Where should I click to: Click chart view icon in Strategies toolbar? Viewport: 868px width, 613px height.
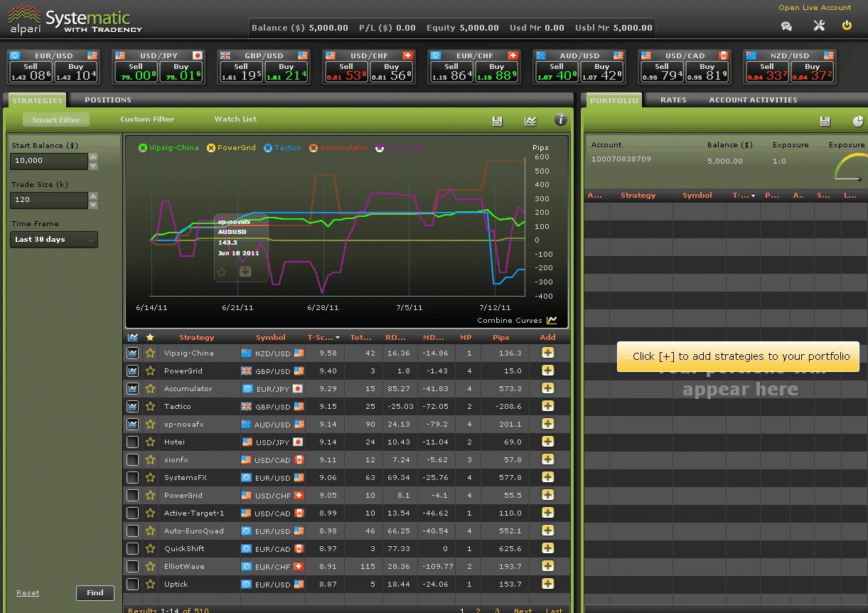(x=530, y=121)
